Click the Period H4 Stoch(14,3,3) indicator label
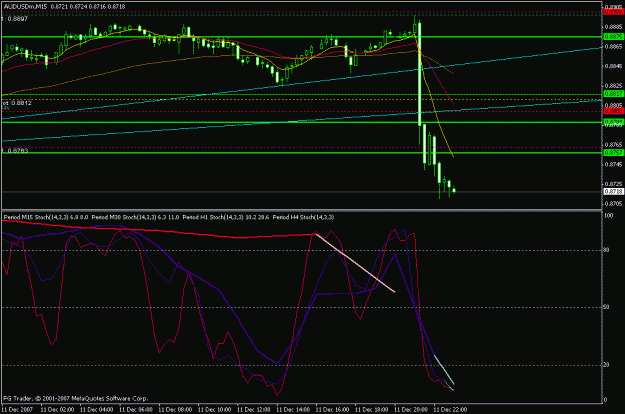This screenshot has width=625, height=414. 303,217
